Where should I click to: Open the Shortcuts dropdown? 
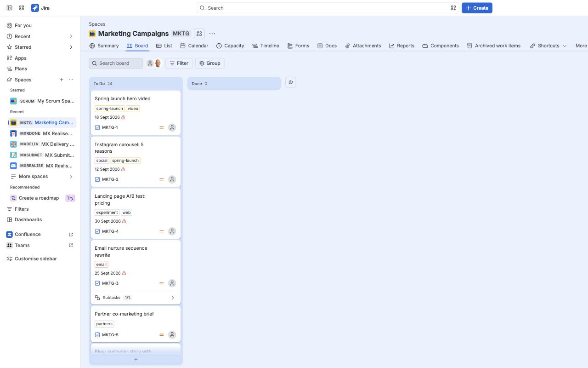(x=548, y=46)
